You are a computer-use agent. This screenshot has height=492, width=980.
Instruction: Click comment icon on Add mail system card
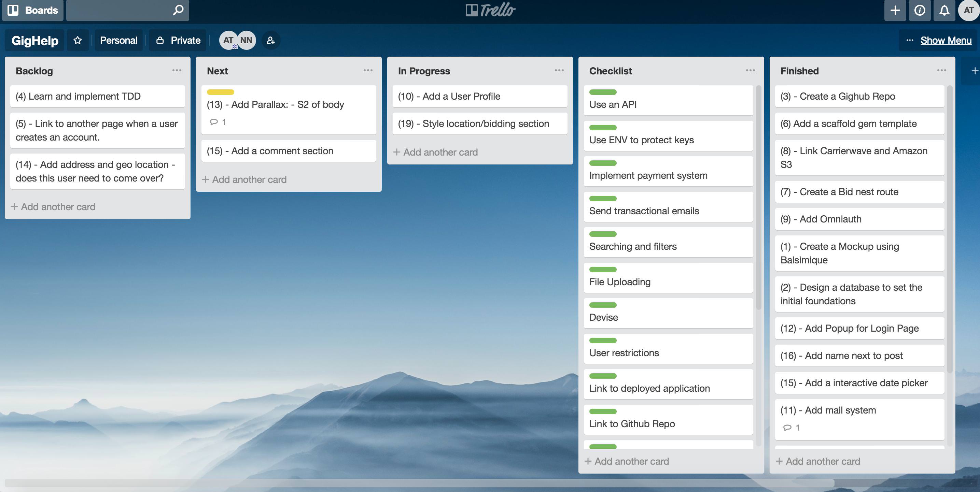point(787,428)
